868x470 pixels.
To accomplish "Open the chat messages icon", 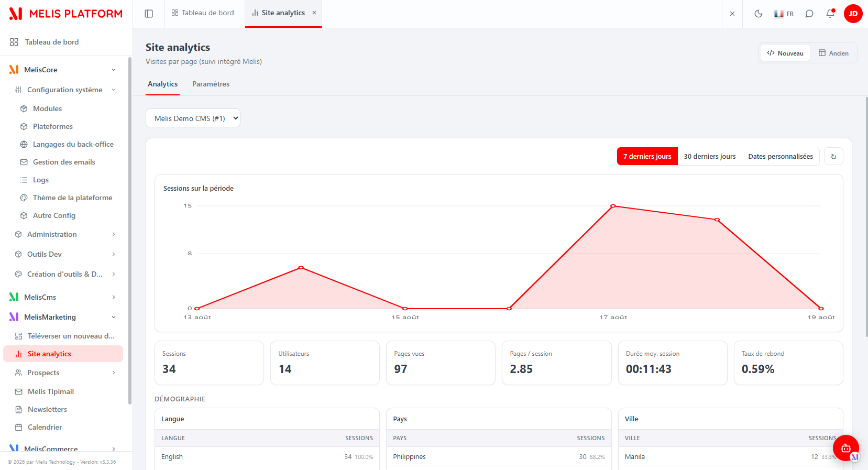I will [x=809, y=14].
